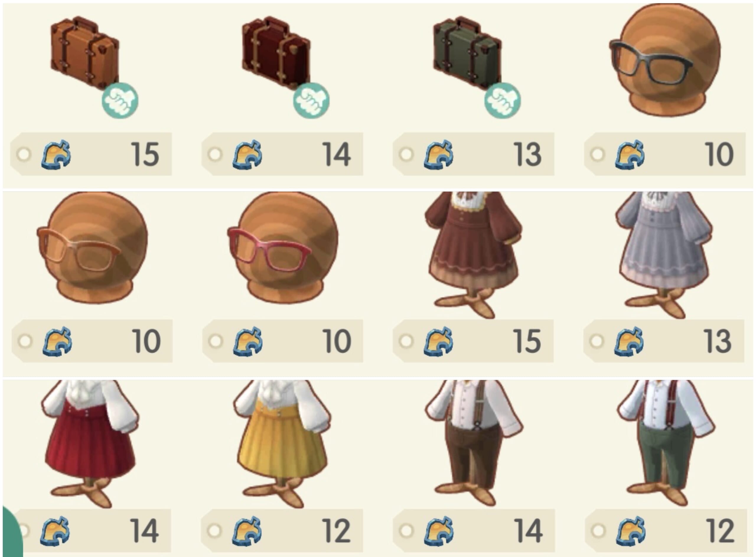The height and width of the screenshot is (557, 756).
Task: Tap price tag 12 under yellow skirt
Action: coord(282,531)
